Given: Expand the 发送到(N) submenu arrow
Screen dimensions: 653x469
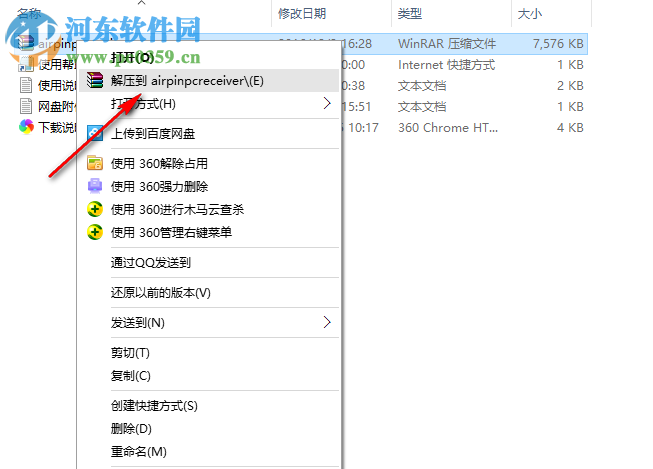Looking at the screenshot, I should [x=327, y=322].
